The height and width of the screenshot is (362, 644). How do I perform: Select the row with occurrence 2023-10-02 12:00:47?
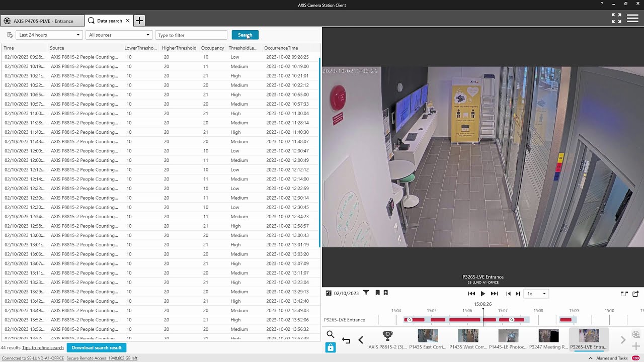(x=160, y=151)
